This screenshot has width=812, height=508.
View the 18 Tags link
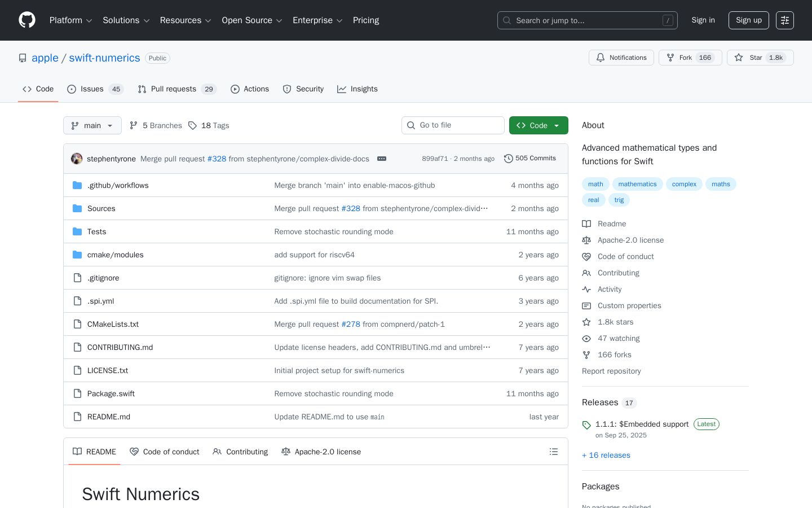[209, 125]
